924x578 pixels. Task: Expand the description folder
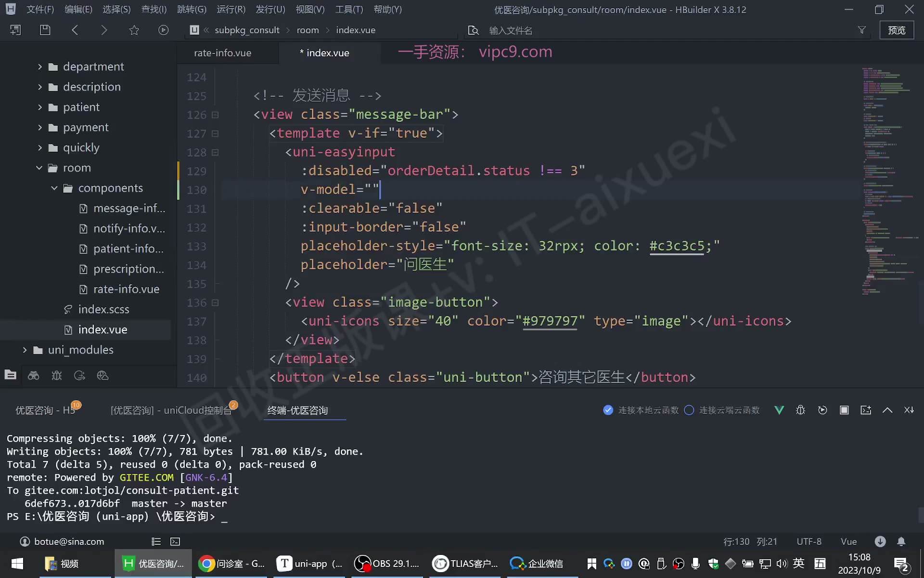coord(40,87)
